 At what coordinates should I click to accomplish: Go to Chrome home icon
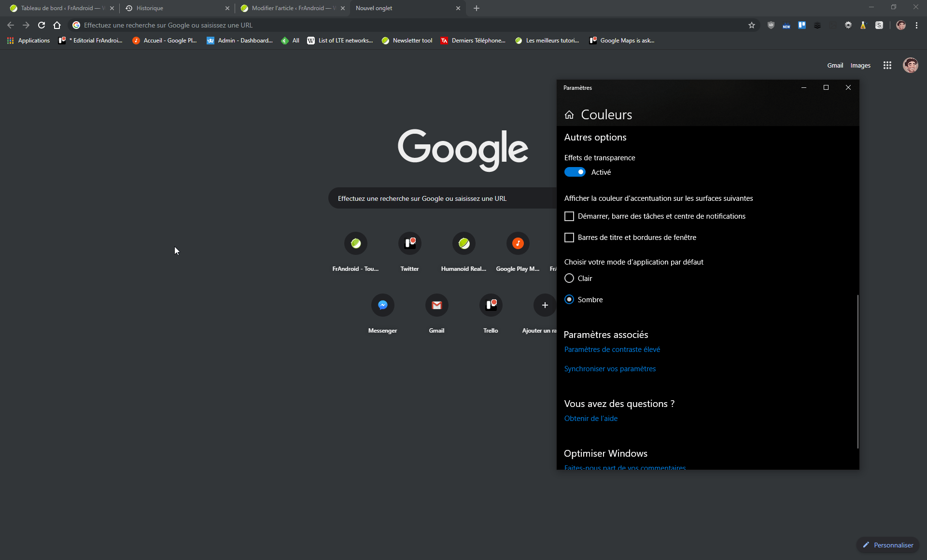click(57, 25)
